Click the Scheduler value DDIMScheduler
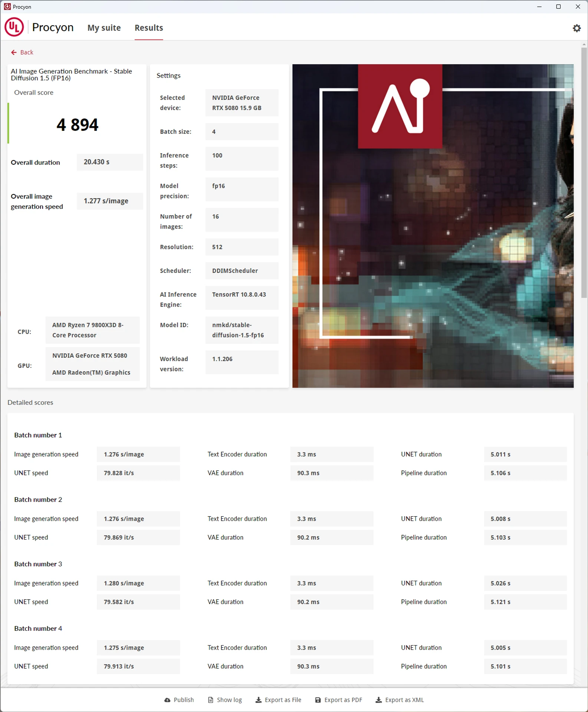Image resolution: width=588 pixels, height=712 pixels. coord(242,271)
